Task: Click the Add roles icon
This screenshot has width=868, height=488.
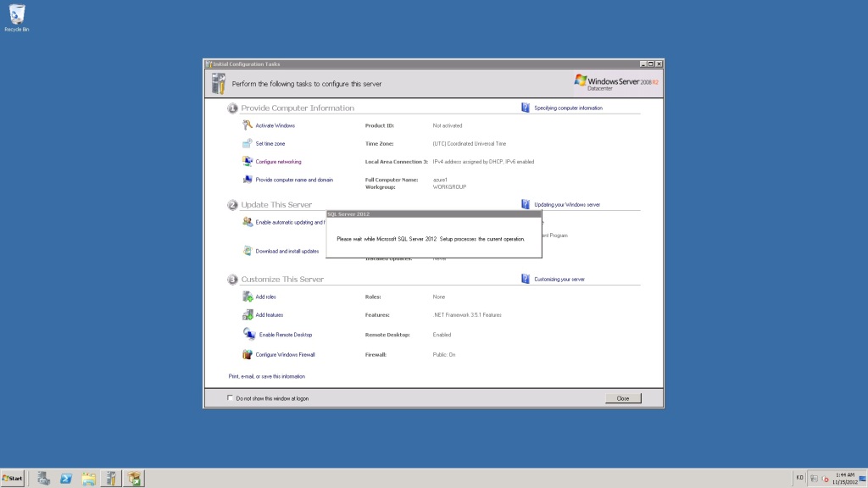Action: [247, 297]
